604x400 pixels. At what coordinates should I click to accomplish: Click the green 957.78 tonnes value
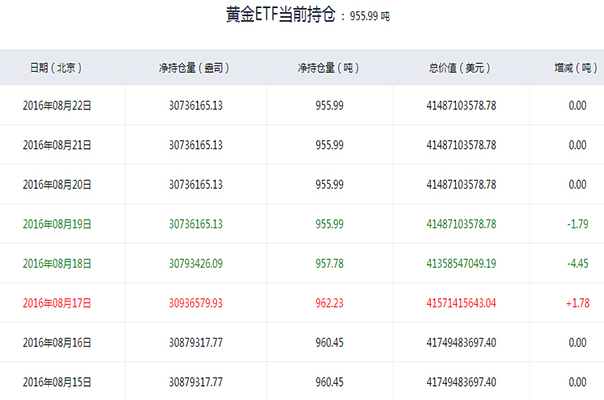pyautogui.click(x=329, y=264)
